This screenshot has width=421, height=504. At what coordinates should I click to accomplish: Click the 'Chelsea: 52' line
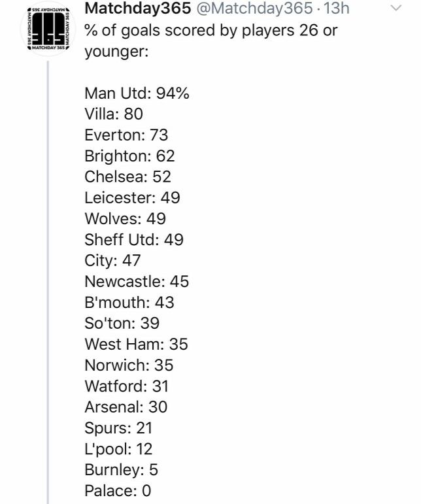[x=127, y=176]
